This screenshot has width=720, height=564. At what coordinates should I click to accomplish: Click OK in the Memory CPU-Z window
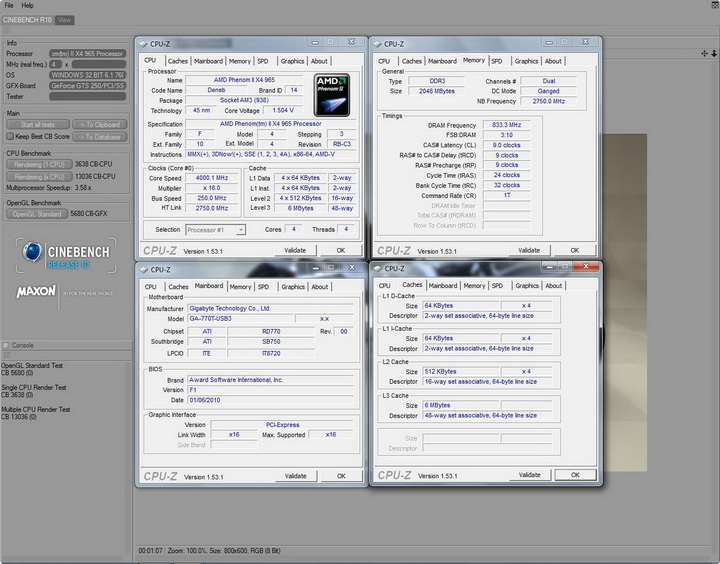(x=575, y=250)
